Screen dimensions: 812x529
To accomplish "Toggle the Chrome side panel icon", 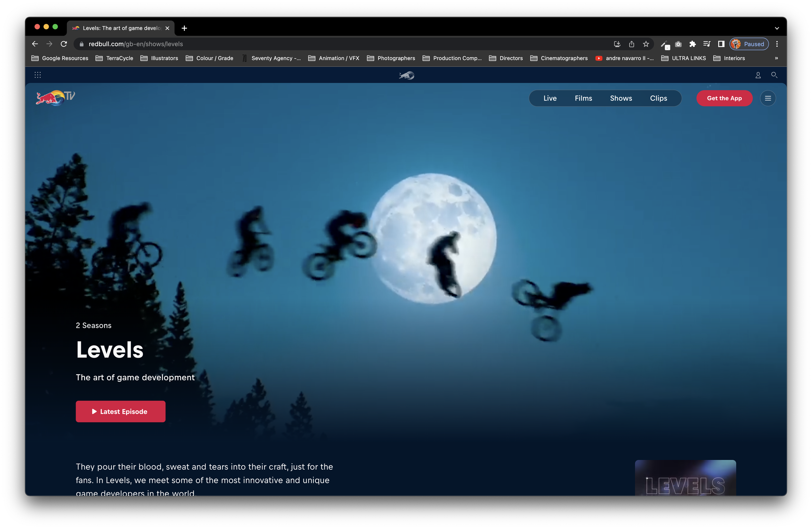I will tap(721, 44).
